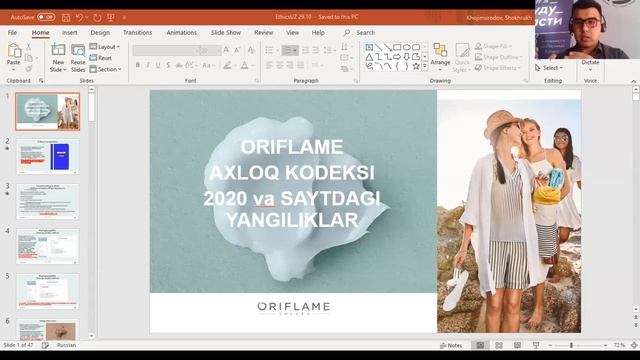Screen dimensions: 640x360
Task: Click the Notes button in status bar
Action: pos(451,345)
